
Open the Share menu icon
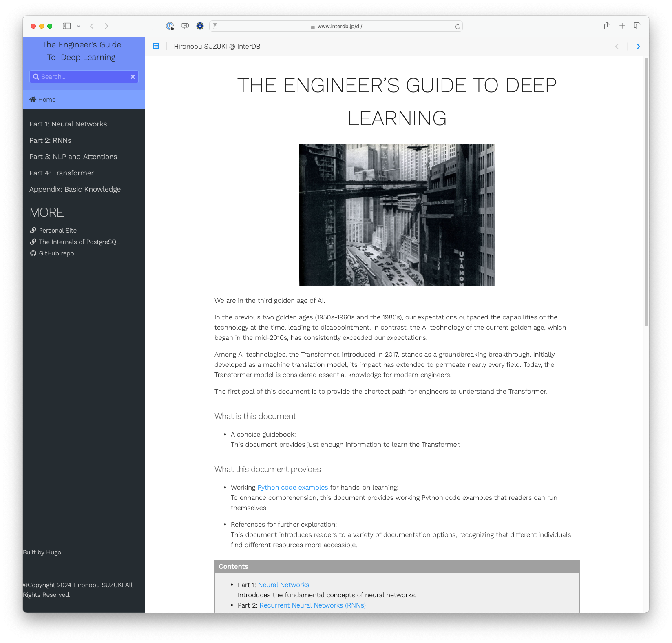coord(607,26)
